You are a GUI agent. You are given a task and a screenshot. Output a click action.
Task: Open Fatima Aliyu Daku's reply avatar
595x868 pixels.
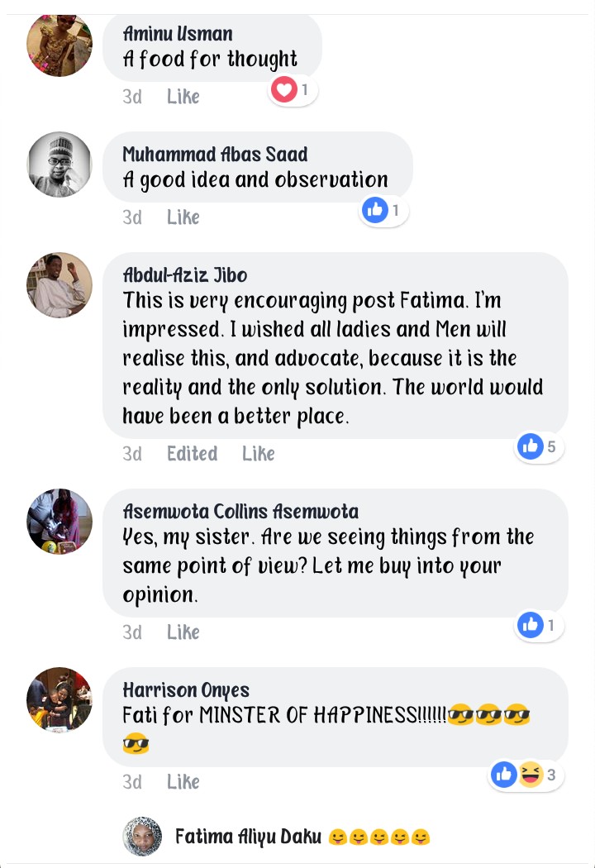[142, 837]
